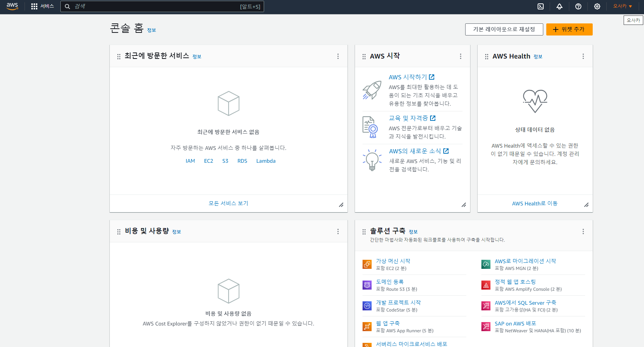The height and width of the screenshot is (347, 644).
Task: Open SAP on AWS 배포 link
Action: [515, 324]
